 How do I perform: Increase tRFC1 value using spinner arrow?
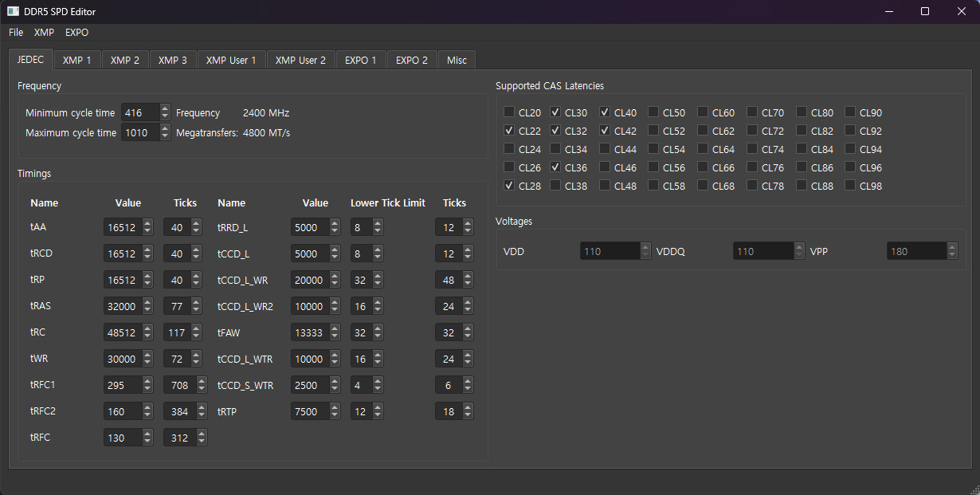point(147,382)
